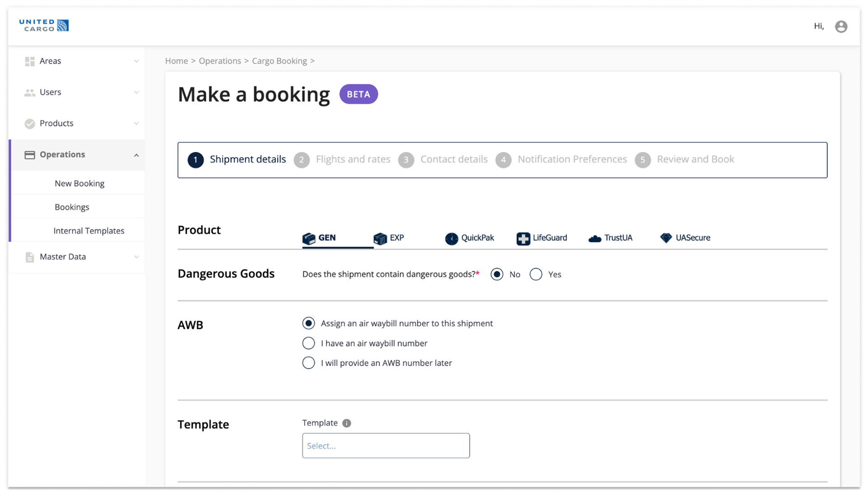Select the QuickPak product tab
The width and height of the screenshot is (868, 495).
(470, 238)
